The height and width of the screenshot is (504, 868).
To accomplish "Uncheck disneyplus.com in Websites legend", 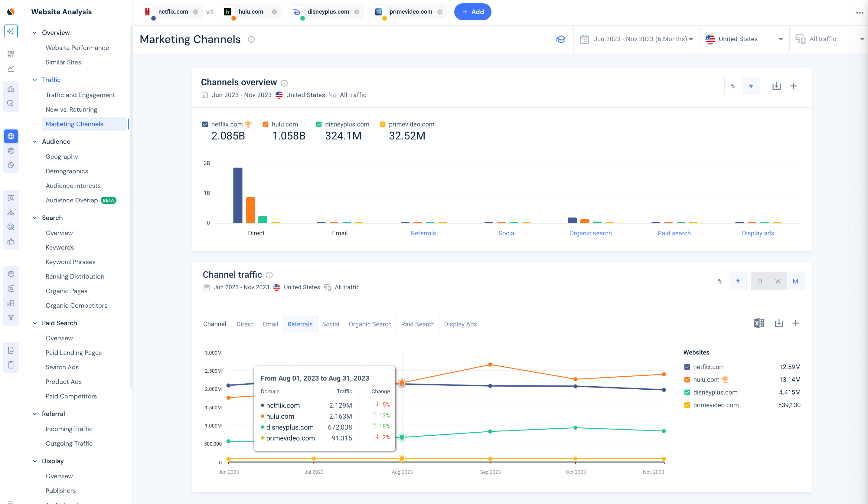I will [687, 392].
